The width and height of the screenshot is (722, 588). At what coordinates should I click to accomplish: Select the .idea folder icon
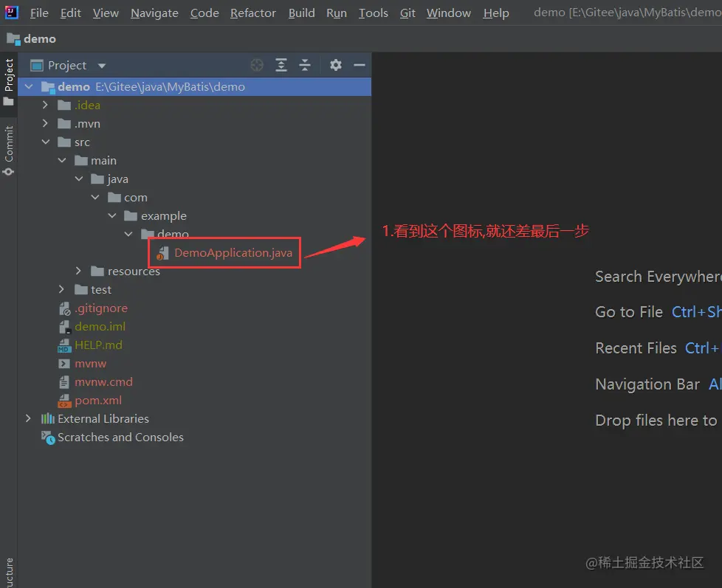pyautogui.click(x=64, y=106)
